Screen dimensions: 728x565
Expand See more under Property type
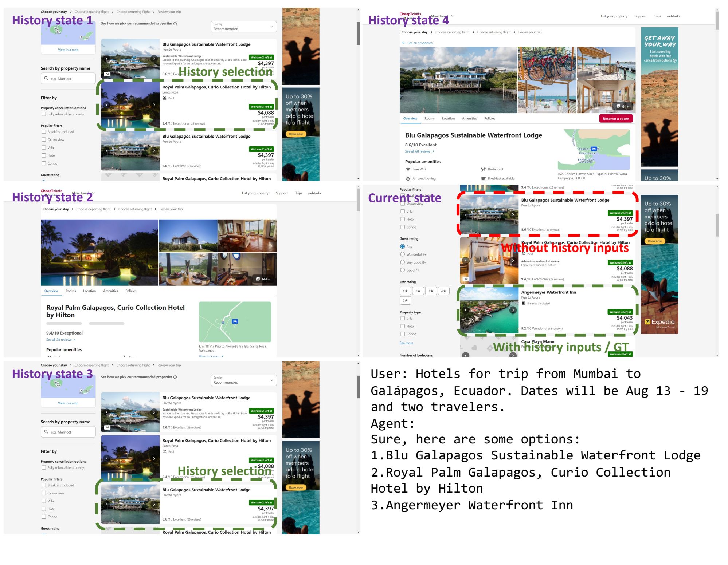406,343
